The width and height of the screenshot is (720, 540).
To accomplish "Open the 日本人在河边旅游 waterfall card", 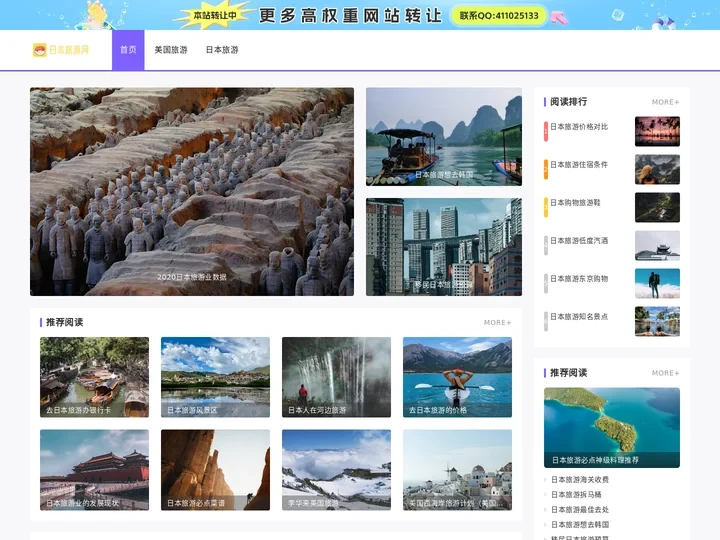I will coord(337,377).
